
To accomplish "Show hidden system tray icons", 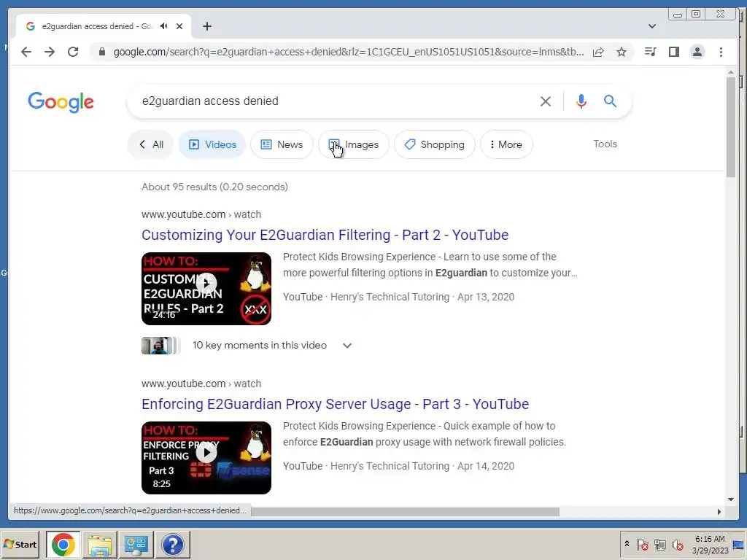I will [627, 544].
